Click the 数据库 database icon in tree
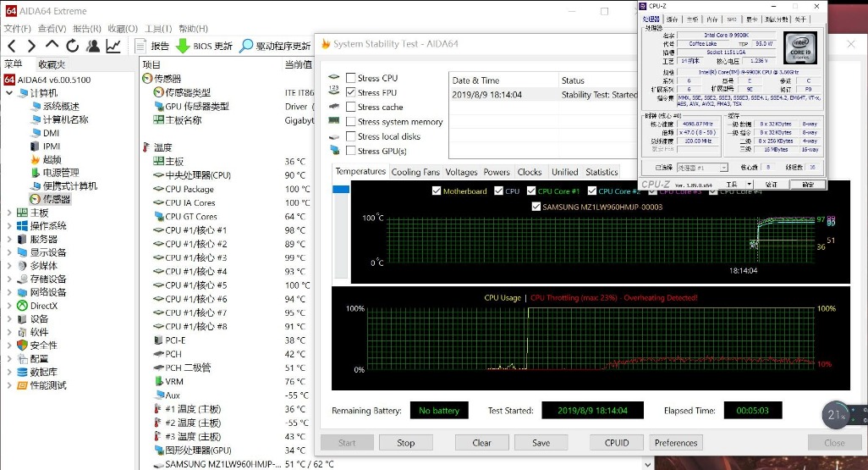The image size is (868, 470). [22, 372]
